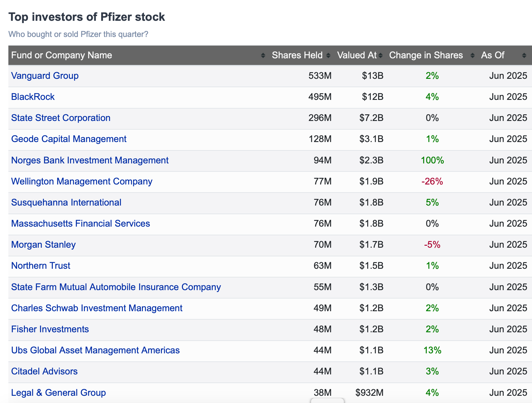
Task: Open Northern Trust link
Action: click(41, 266)
